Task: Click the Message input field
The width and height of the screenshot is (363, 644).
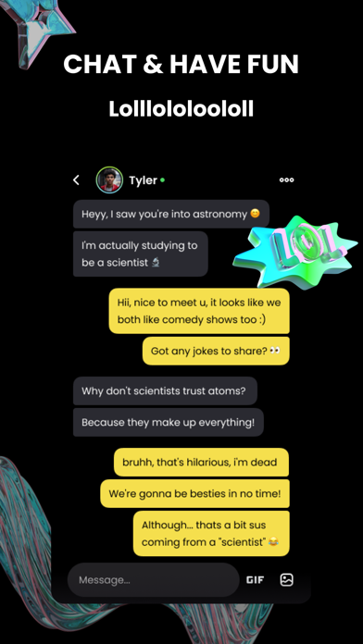Action: [x=154, y=579]
